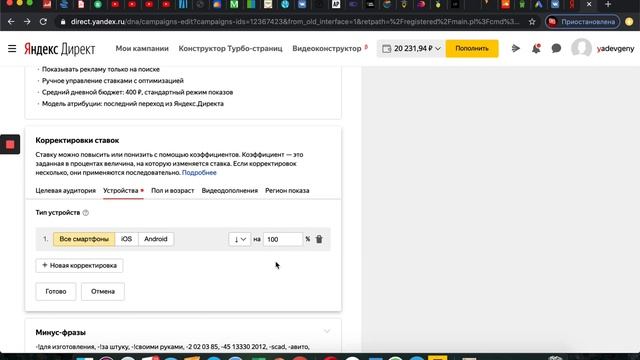Follow the Подробнее link
Viewport: 640px width, 360px height.
tap(199, 173)
